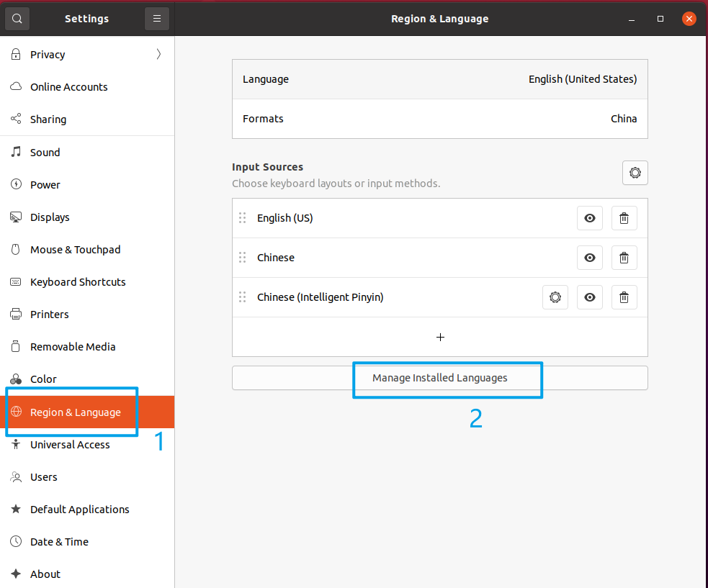Add an input source with plus

[440, 337]
